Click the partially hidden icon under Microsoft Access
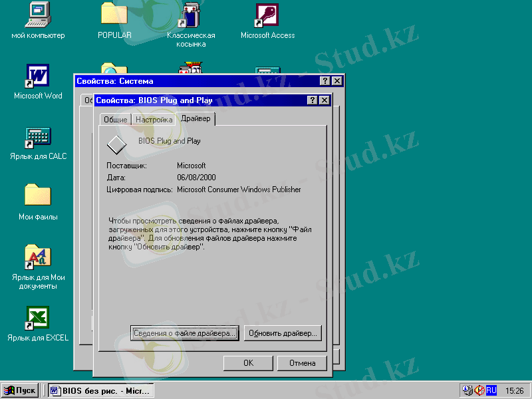 (267, 70)
